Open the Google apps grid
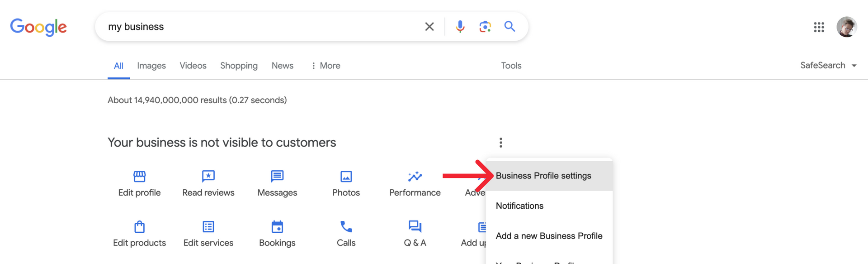The image size is (868, 264). pyautogui.click(x=819, y=27)
